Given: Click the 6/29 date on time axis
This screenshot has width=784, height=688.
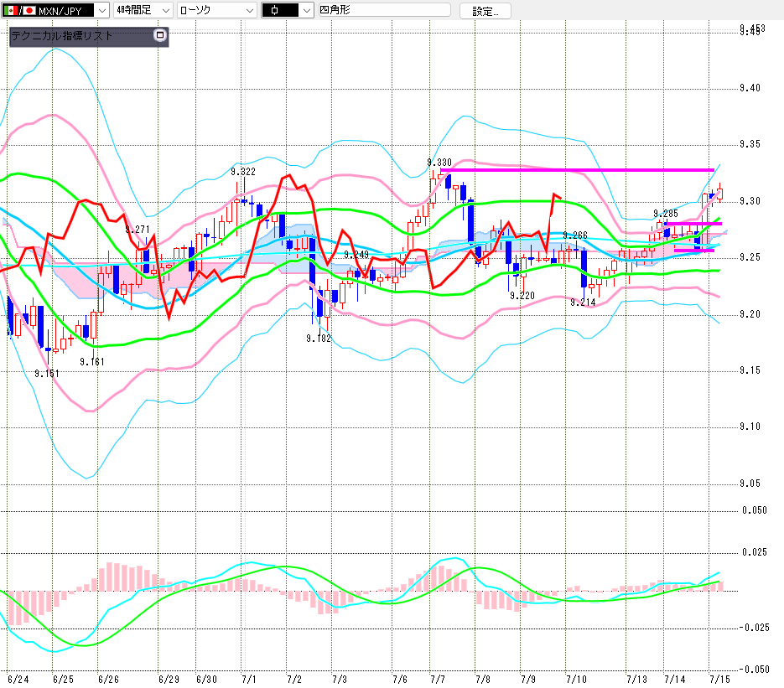Looking at the screenshot, I should pyautogui.click(x=169, y=679).
